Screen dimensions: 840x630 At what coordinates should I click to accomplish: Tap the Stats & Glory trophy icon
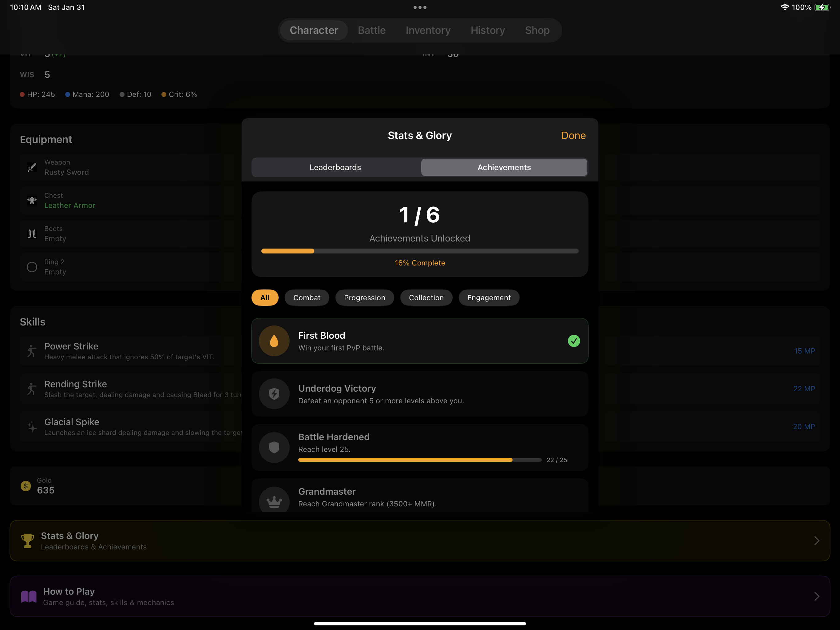[27, 540]
